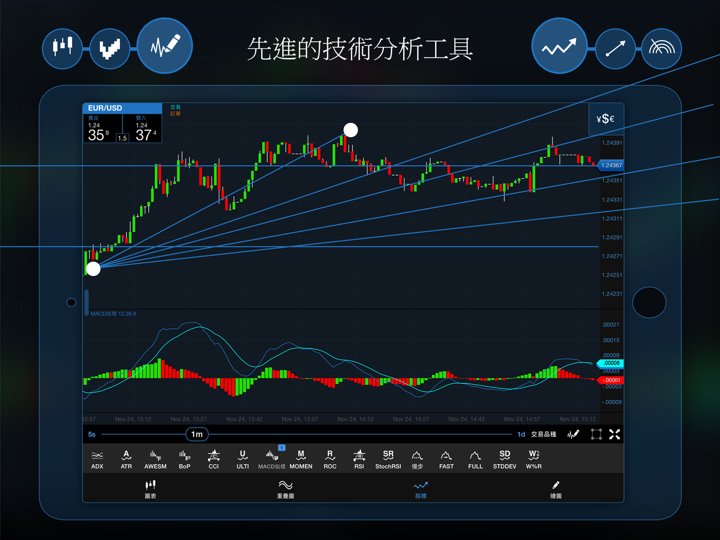Click the 1m timeframe slider handle
720x540 pixels.
point(197,434)
